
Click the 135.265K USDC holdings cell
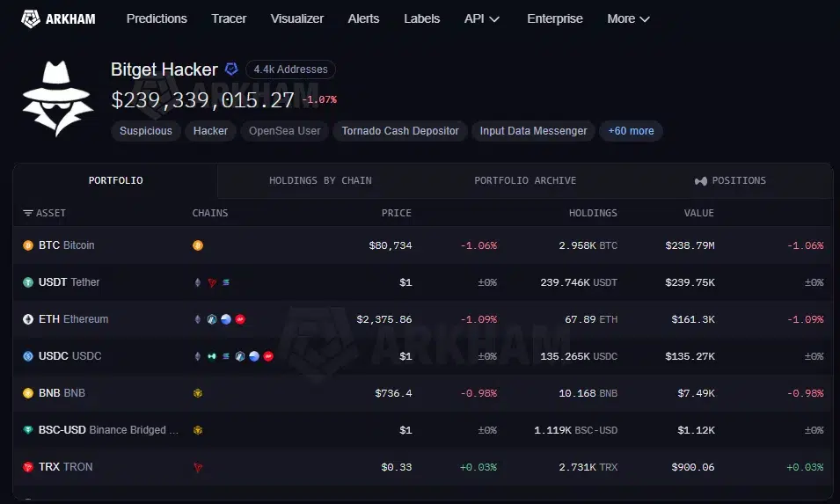point(579,356)
